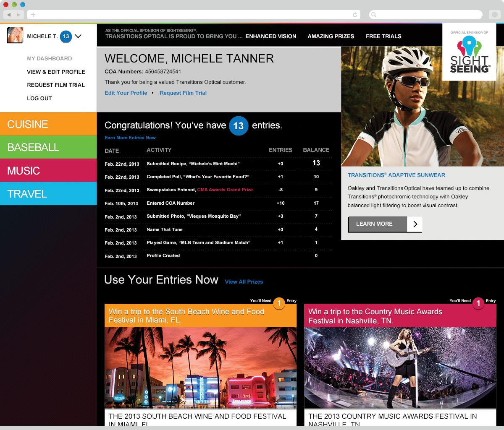504x430 pixels.
Task: Click the Activity column header
Action: [x=159, y=150]
